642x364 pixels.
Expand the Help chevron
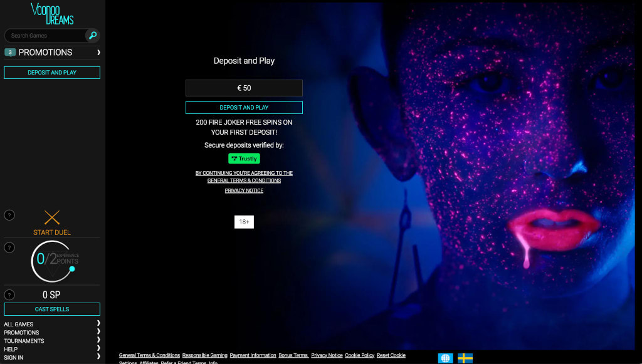coord(98,348)
